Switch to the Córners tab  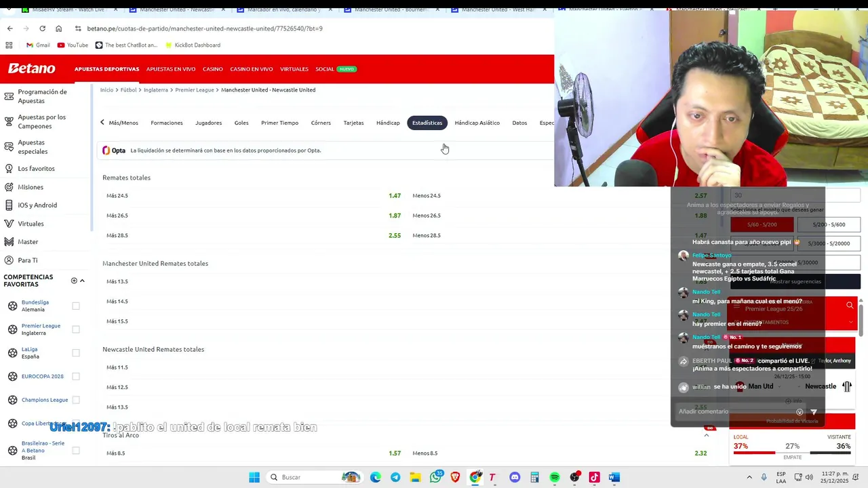tap(321, 123)
